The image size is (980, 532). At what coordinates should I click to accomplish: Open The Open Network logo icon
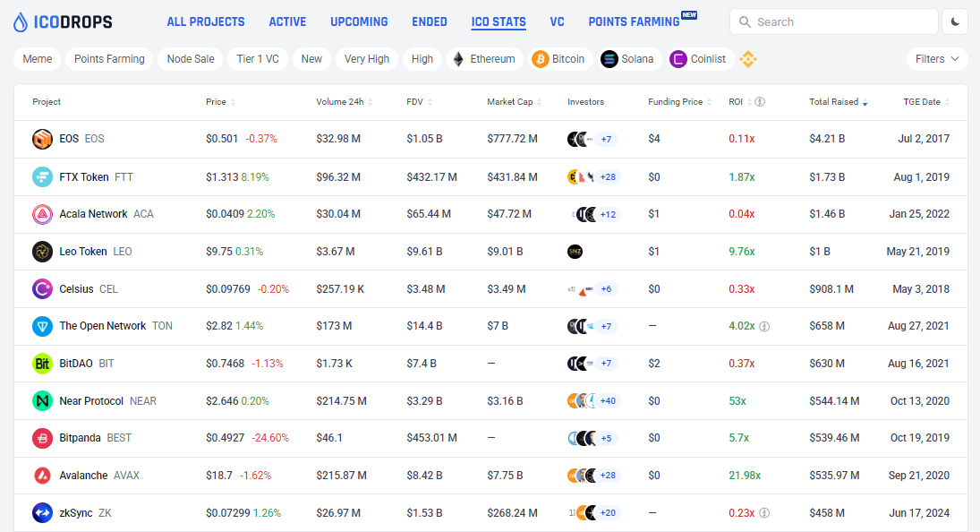click(42, 326)
